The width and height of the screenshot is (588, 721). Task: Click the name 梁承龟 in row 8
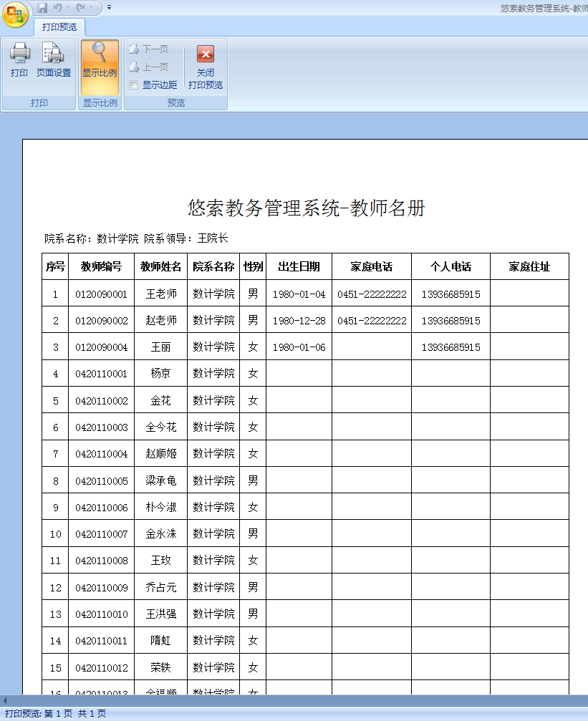(161, 481)
